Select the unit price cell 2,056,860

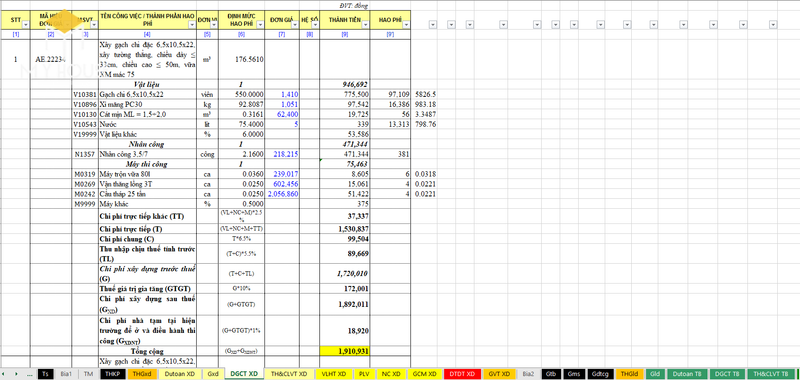point(282,194)
